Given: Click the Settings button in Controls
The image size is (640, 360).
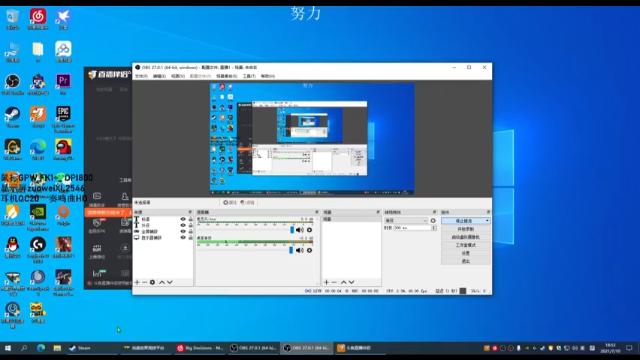Looking at the screenshot, I should [466, 253].
